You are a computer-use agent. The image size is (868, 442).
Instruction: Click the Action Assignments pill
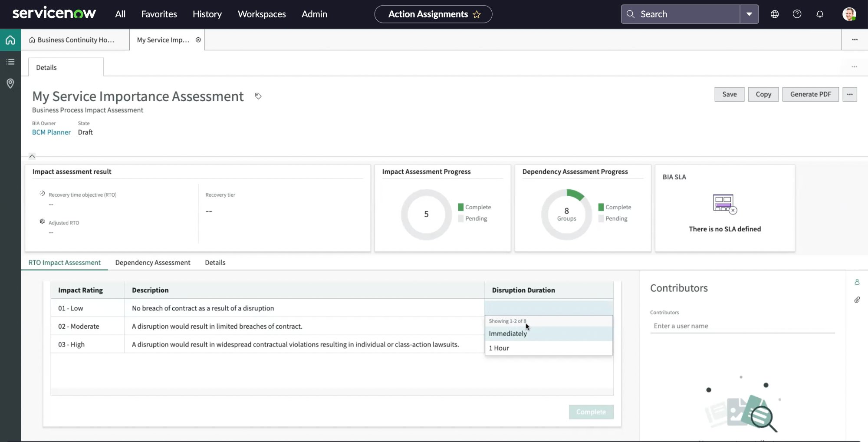tap(433, 14)
